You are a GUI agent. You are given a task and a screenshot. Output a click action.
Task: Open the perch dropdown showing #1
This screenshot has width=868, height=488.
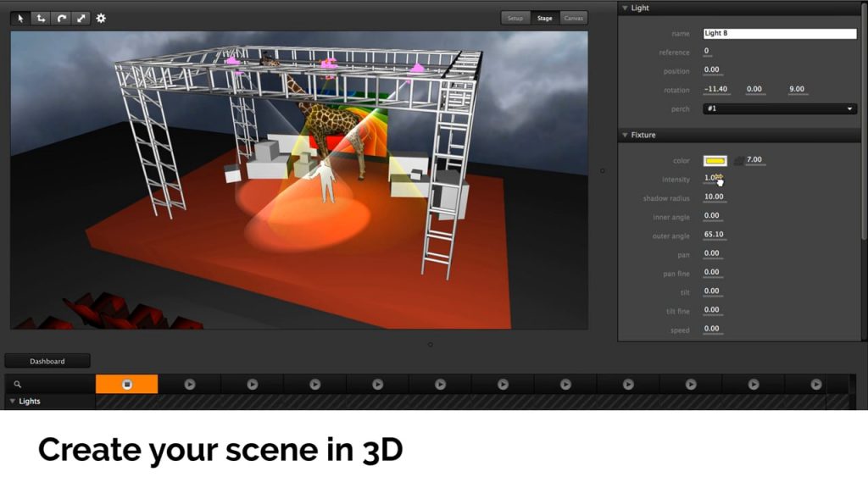tap(780, 108)
